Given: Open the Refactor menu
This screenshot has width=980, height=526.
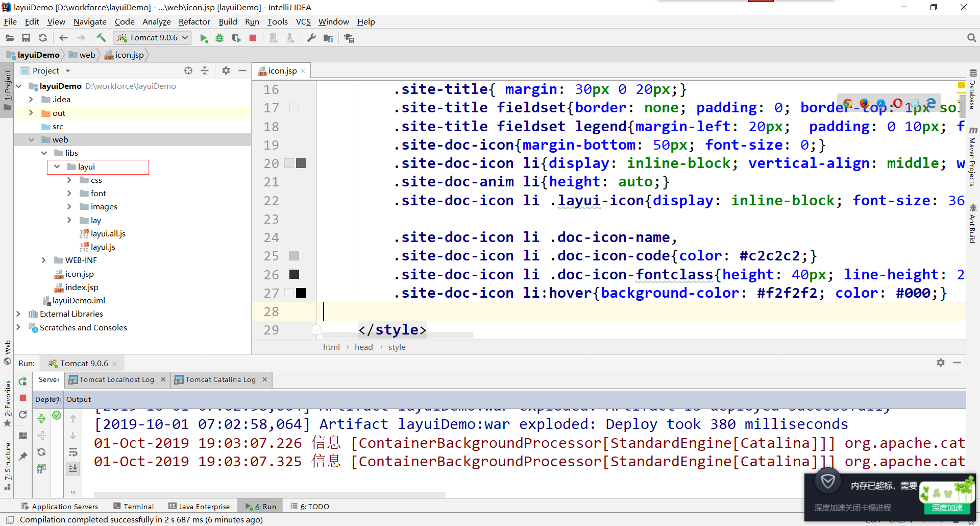Looking at the screenshot, I should [x=194, y=21].
